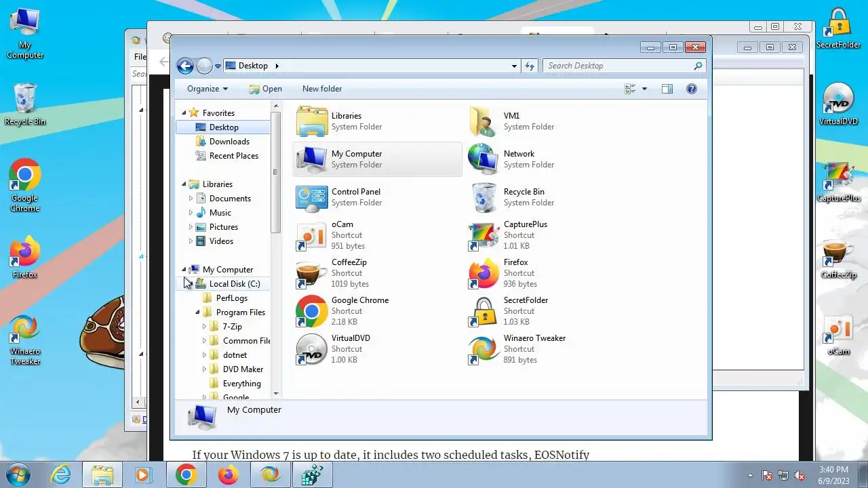Image resolution: width=868 pixels, height=488 pixels.
Task: Select DVD Maker folder in tree
Action: (243, 369)
